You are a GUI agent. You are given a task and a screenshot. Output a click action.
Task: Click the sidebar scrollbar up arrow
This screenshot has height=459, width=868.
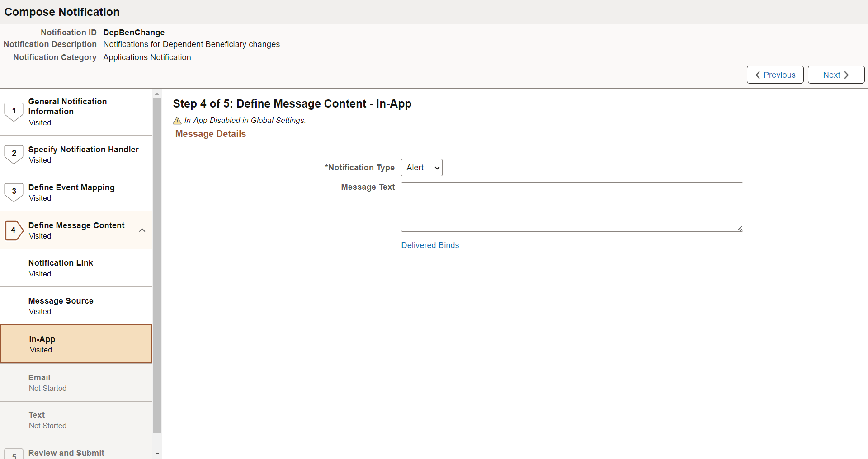[157, 94]
